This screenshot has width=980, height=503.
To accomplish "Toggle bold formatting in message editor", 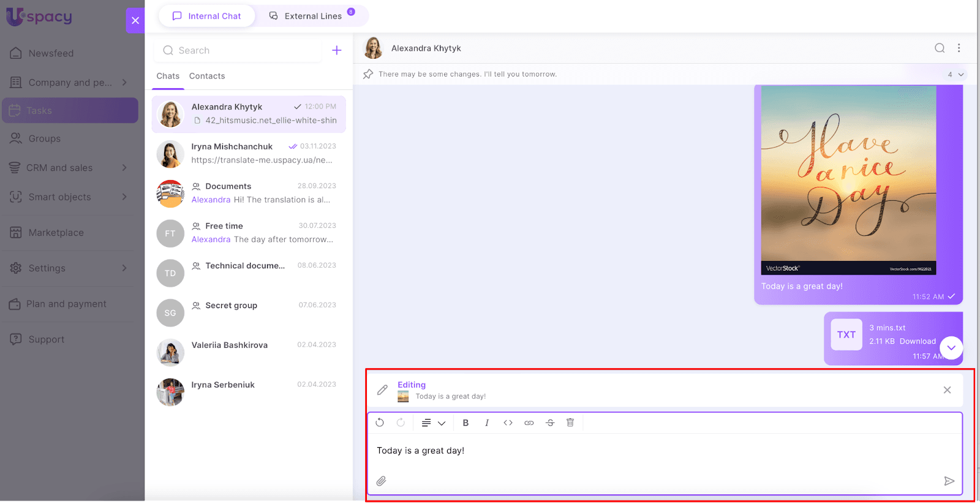I will click(x=466, y=423).
